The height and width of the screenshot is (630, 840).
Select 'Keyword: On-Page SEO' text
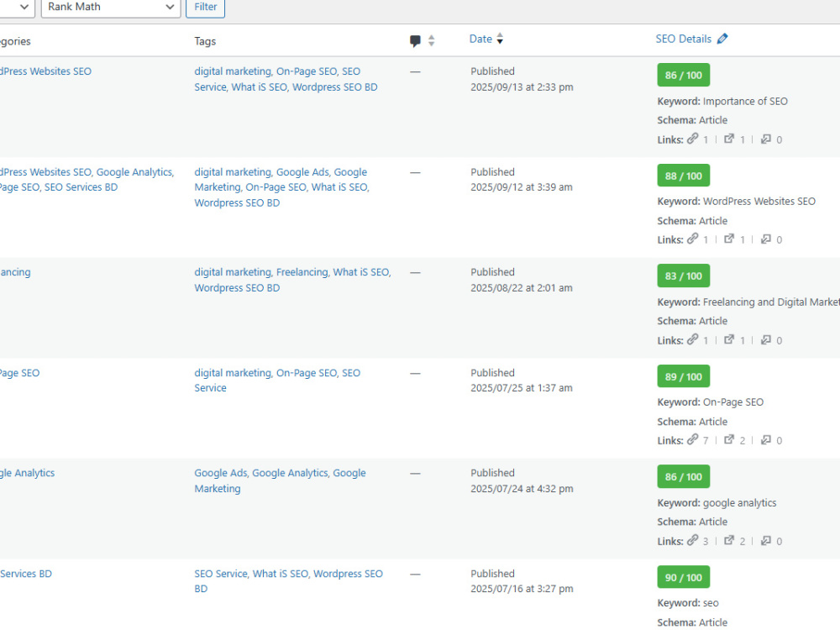coord(711,402)
